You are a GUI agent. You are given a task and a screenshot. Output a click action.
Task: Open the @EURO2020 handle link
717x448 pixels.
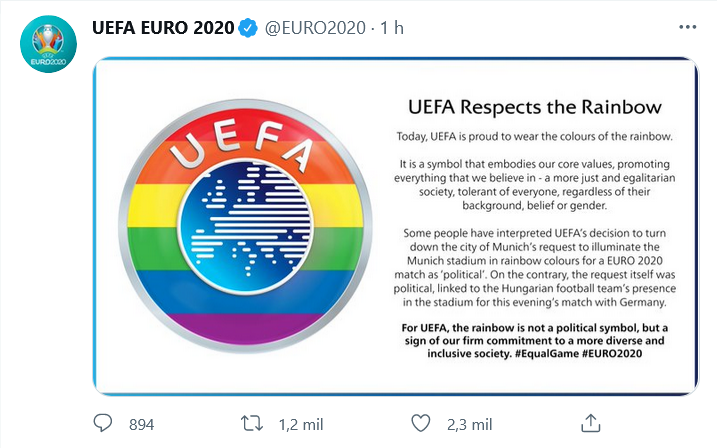pyautogui.click(x=316, y=28)
